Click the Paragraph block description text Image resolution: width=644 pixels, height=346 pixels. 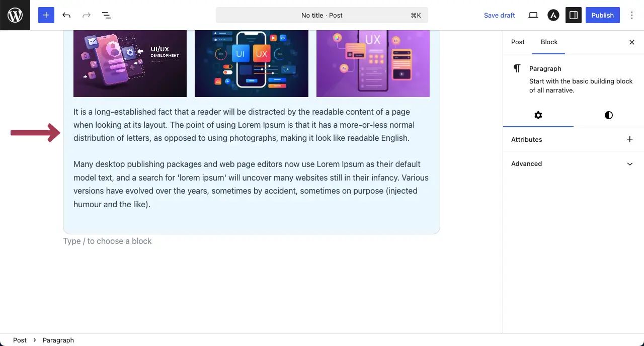pyautogui.click(x=581, y=85)
